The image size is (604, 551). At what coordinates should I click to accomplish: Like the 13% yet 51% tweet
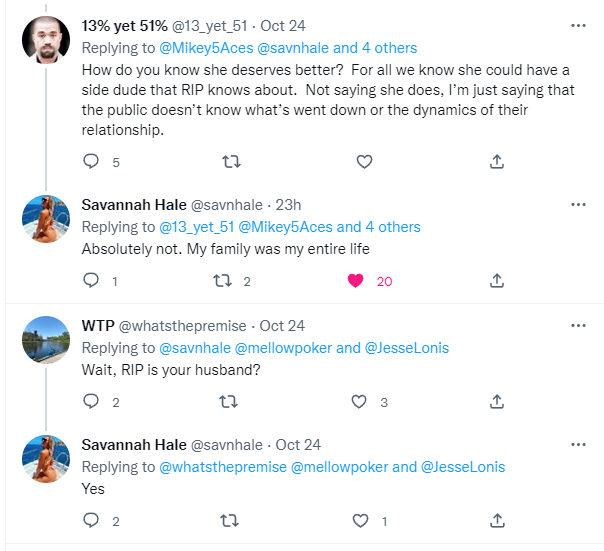(364, 161)
